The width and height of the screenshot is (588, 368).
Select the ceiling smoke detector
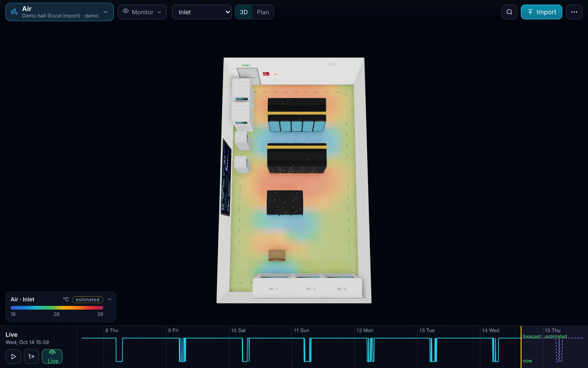(332, 64)
